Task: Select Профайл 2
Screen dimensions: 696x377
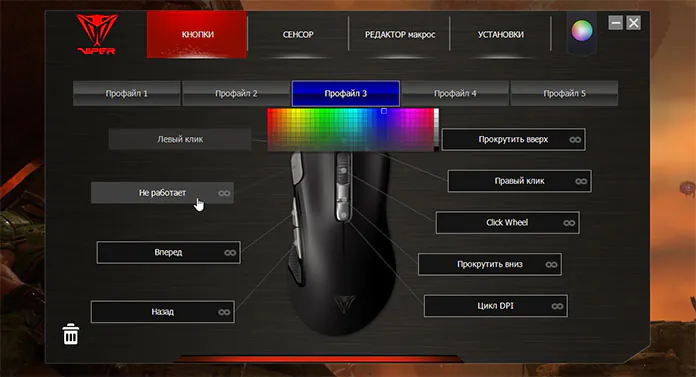Action: 236,93
